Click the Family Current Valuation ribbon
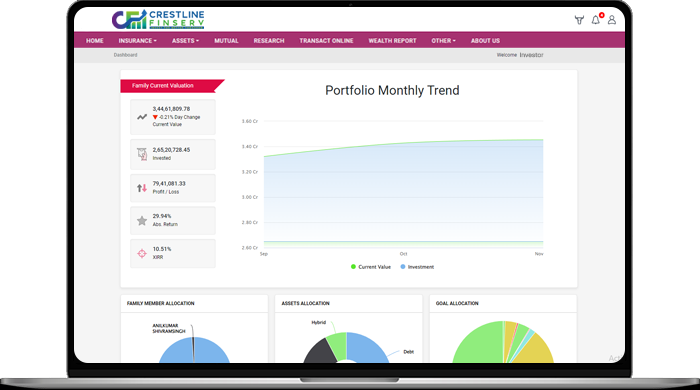700x390 pixels. point(172,86)
